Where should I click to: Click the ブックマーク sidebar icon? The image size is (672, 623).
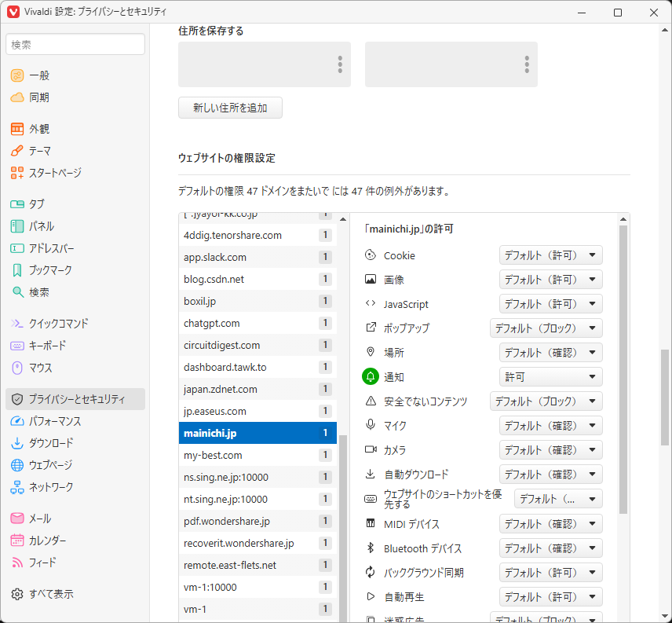pyautogui.click(x=17, y=270)
